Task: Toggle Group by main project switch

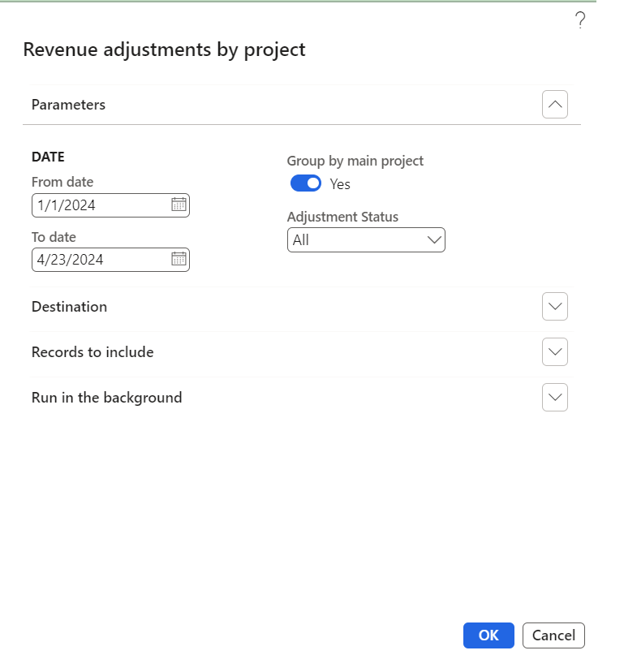Action: click(x=305, y=183)
